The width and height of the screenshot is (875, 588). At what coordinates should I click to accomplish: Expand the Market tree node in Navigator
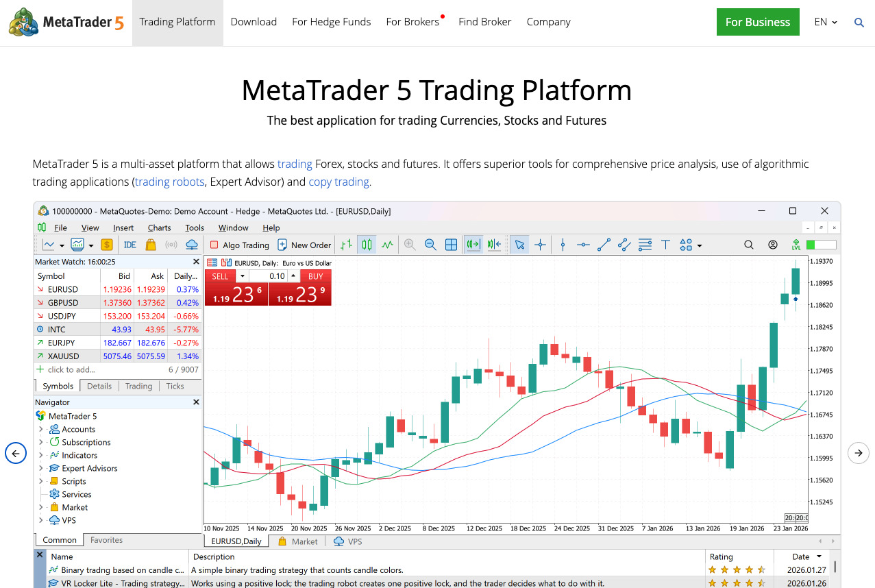coord(40,507)
